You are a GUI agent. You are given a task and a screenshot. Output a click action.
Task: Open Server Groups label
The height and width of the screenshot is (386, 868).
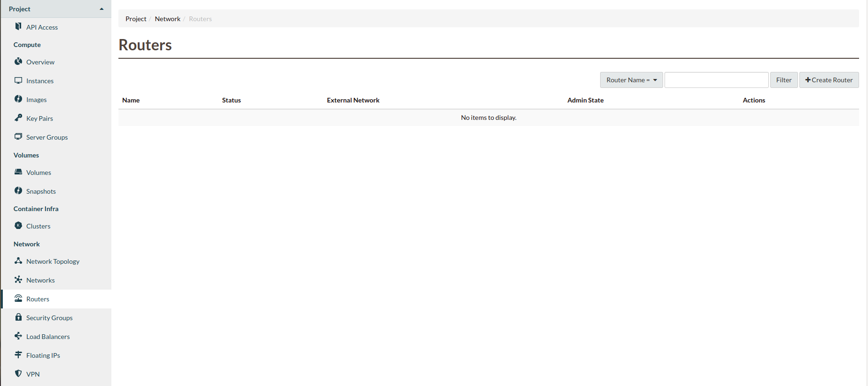point(47,137)
